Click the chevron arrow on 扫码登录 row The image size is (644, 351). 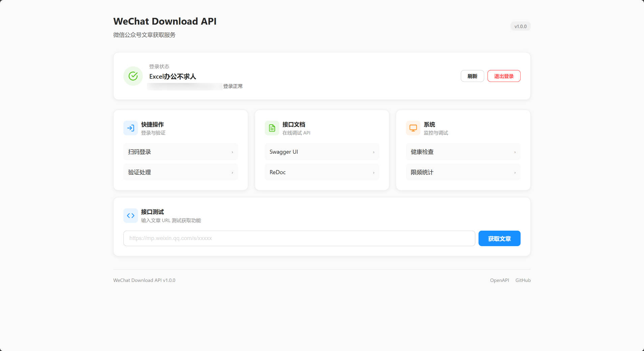[x=232, y=152]
